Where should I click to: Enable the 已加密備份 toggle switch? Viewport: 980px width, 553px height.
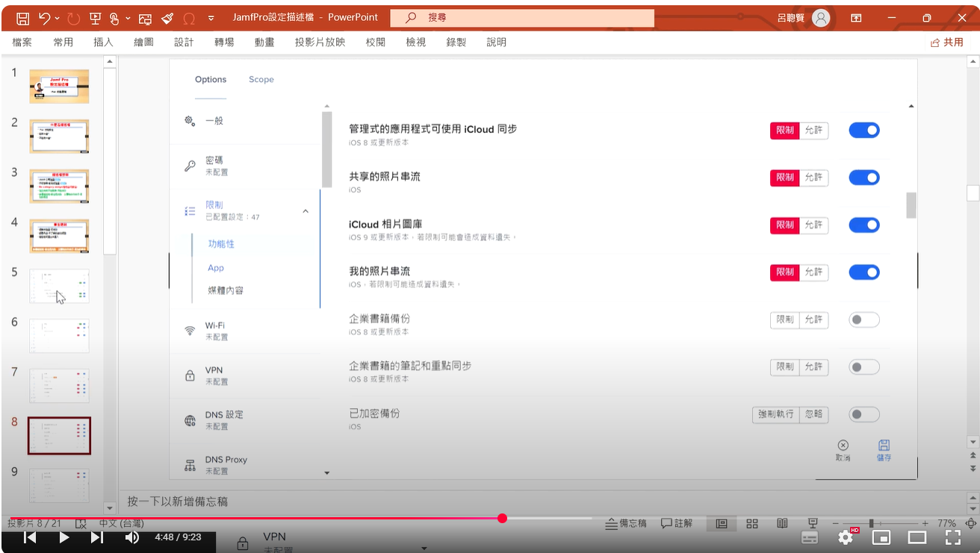(x=864, y=414)
